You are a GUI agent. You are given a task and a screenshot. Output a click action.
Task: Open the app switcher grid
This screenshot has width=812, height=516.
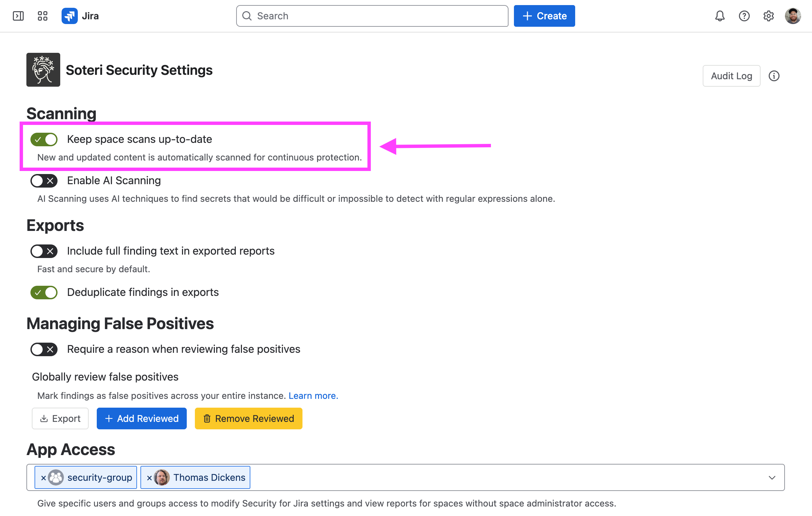pyautogui.click(x=43, y=16)
